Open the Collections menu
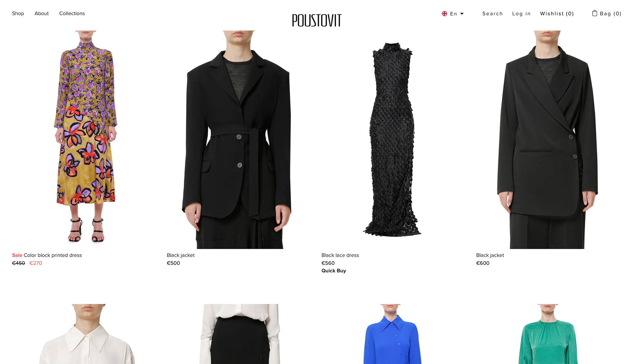This screenshot has height=364, width=634. click(72, 14)
